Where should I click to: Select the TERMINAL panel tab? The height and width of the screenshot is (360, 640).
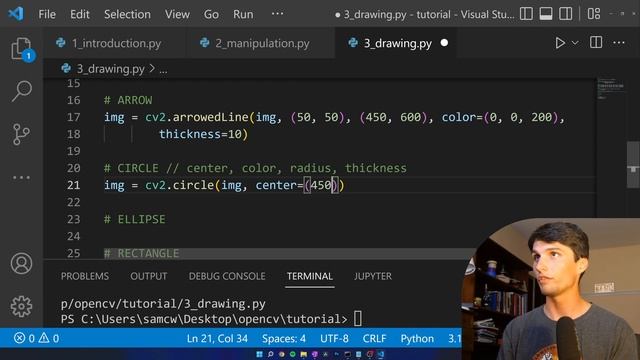(309, 276)
